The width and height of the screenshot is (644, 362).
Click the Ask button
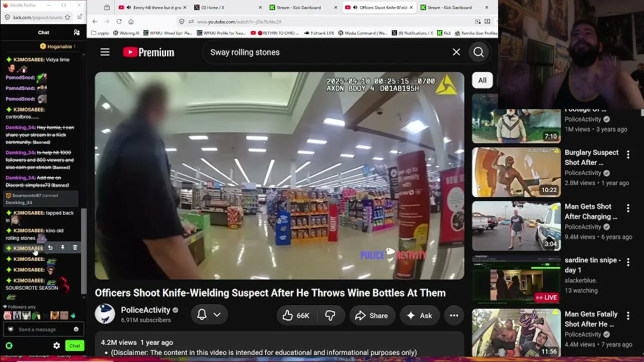[x=420, y=315]
